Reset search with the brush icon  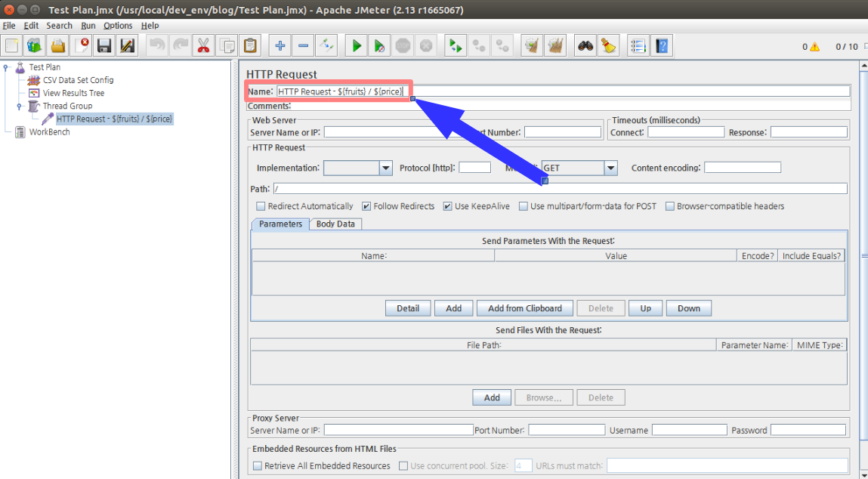click(x=608, y=45)
